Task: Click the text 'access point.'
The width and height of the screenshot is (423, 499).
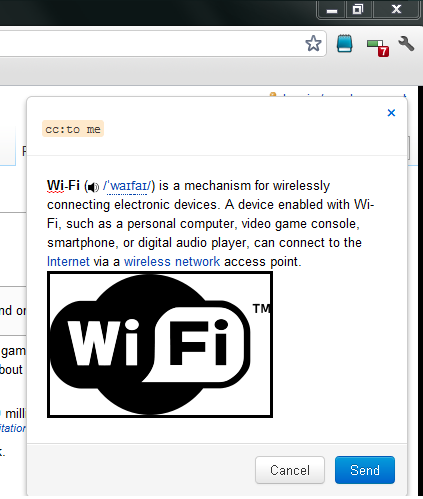Action: point(263,262)
